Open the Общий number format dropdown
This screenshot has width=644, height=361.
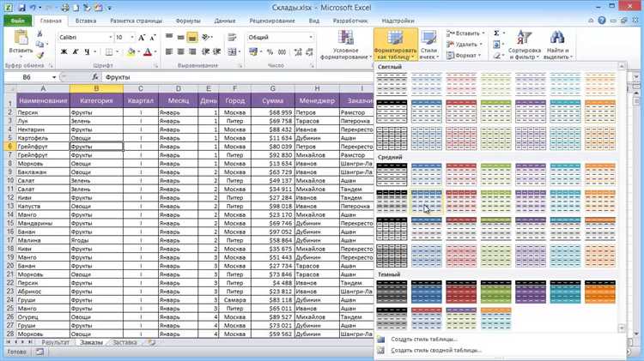pyautogui.click(x=311, y=38)
